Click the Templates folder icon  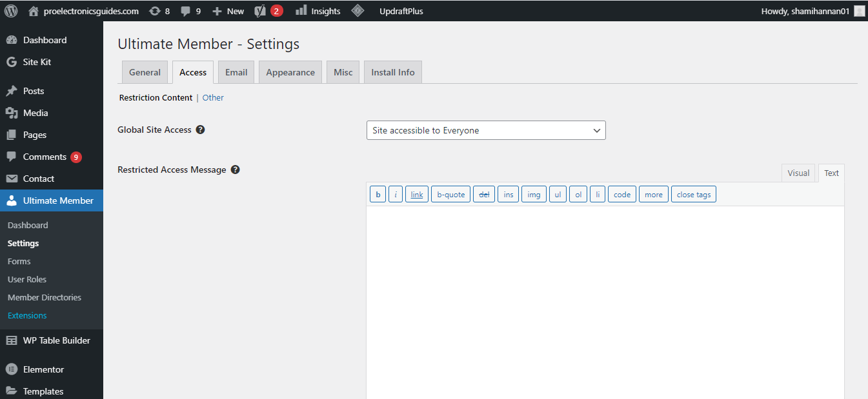12,391
